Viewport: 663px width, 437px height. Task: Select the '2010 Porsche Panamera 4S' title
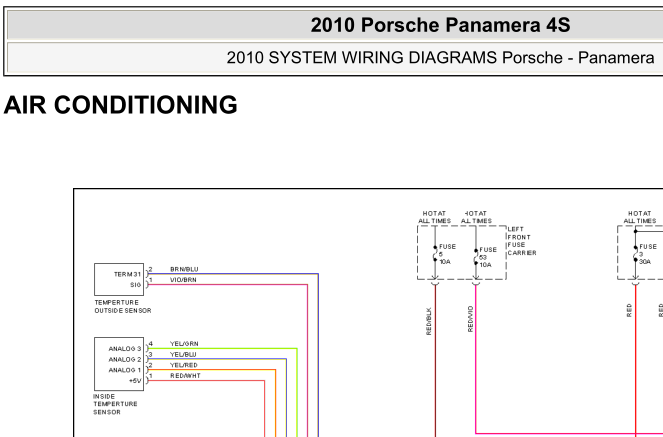coord(440,25)
